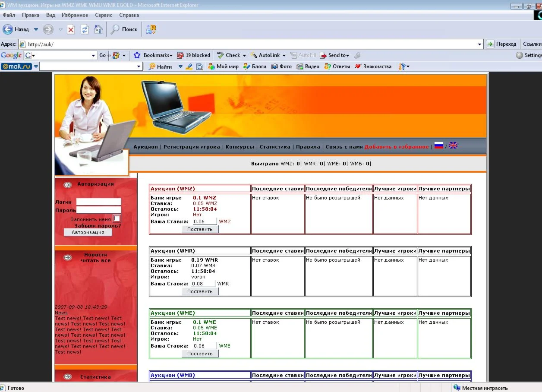This screenshot has width=542, height=392.
Task: Open the Сервис menu
Action: point(104,15)
